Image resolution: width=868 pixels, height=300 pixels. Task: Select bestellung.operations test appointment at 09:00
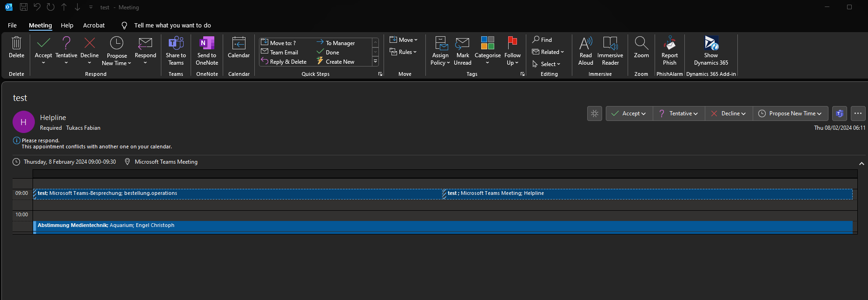[238, 193]
